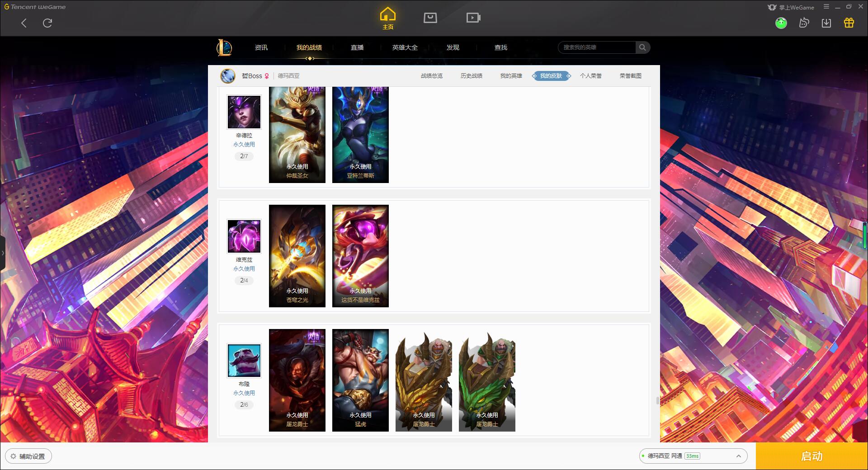Open the 英雄大全 heroes tab

405,47
